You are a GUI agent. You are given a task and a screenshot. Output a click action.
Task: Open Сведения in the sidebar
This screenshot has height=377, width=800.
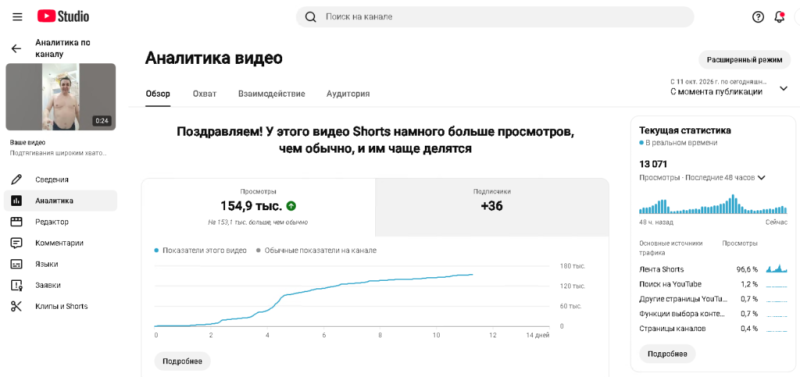point(60,180)
